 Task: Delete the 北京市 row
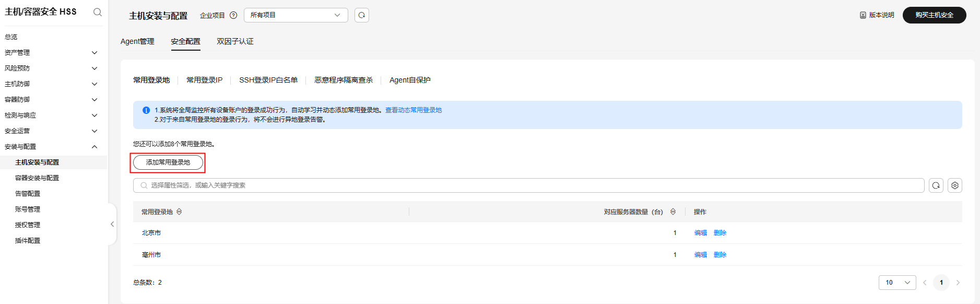pyautogui.click(x=720, y=233)
